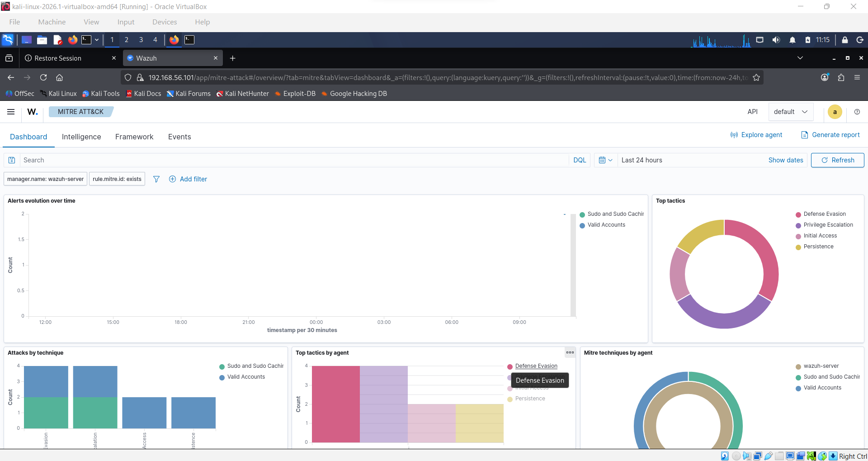Click the Search query input field
The image size is (868, 461).
(x=294, y=160)
